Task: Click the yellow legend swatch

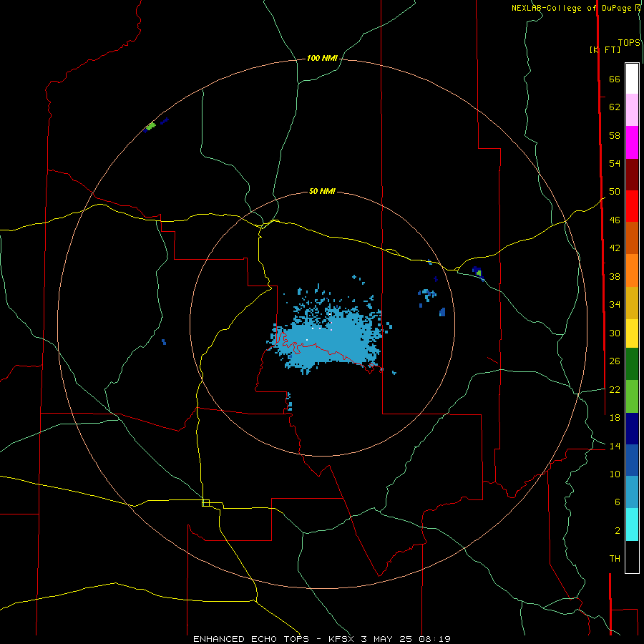Action: (x=632, y=333)
